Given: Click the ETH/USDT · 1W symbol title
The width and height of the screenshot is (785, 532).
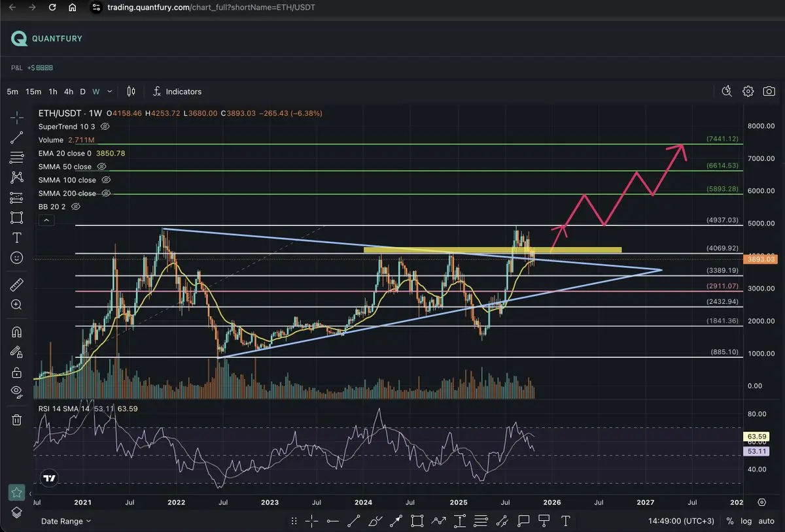Looking at the screenshot, I should point(70,113).
